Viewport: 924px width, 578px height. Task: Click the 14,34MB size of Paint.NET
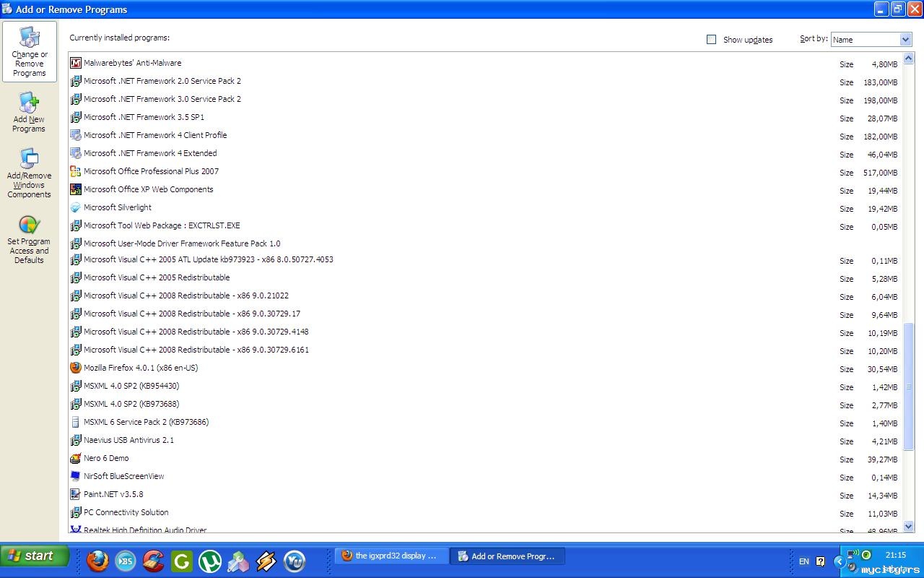tap(882, 496)
